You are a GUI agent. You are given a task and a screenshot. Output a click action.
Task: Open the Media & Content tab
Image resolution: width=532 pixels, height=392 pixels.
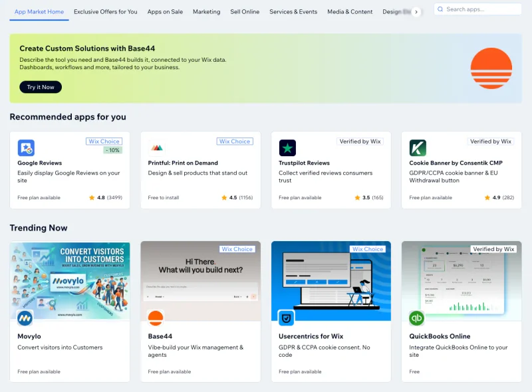tap(350, 12)
